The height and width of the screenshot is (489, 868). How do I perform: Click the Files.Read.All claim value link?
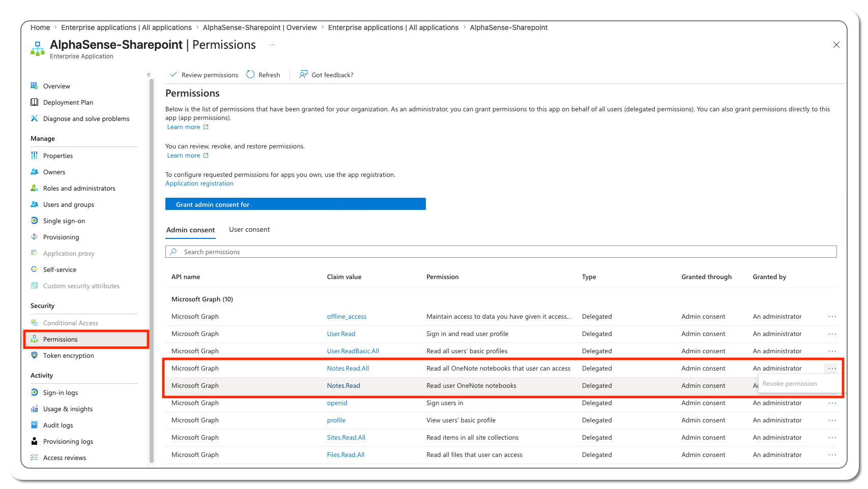345,455
